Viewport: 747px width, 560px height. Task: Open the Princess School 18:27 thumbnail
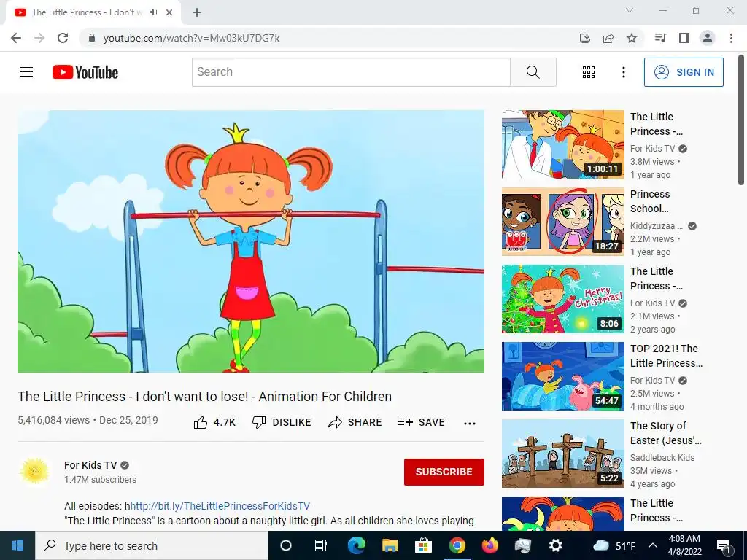pos(562,222)
